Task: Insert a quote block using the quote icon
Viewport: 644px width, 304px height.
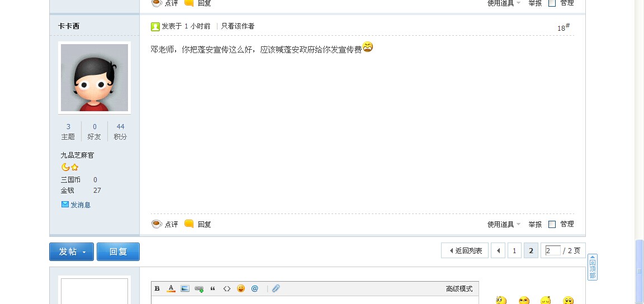Action: coord(213,288)
